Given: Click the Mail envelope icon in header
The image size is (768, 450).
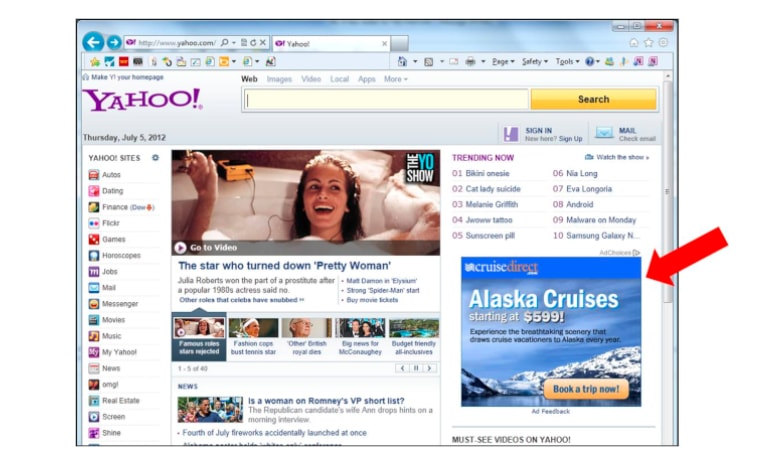Looking at the screenshot, I should click(x=604, y=133).
